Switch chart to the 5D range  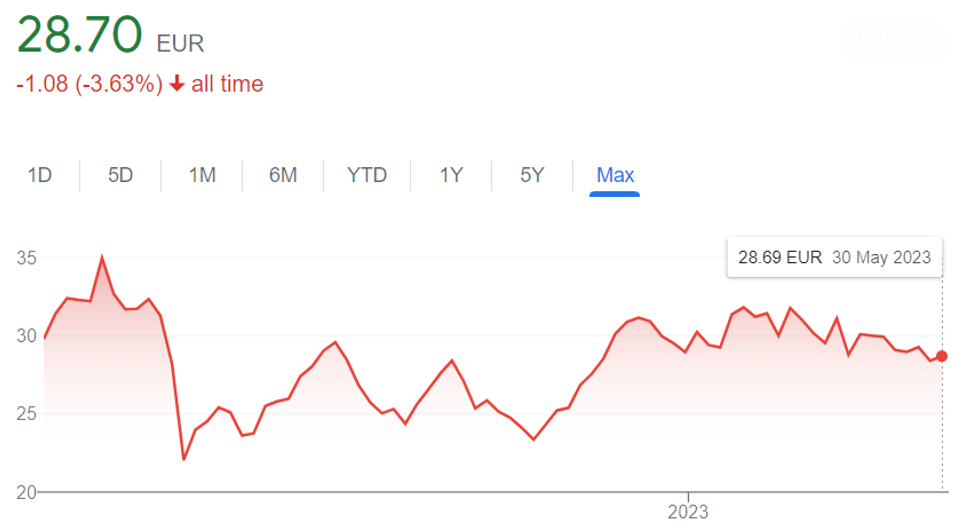pyautogui.click(x=120, y=176)
